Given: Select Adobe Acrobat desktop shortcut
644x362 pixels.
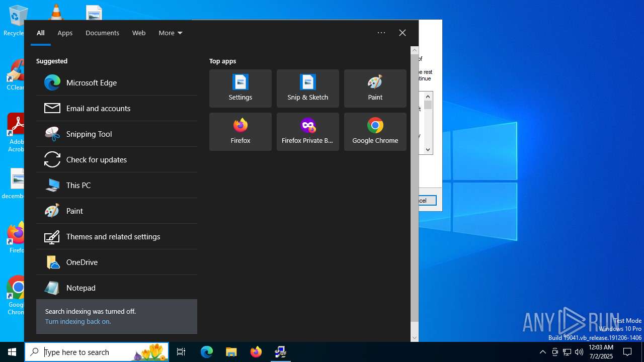Looking at the screenshot, I should [15, 133].
